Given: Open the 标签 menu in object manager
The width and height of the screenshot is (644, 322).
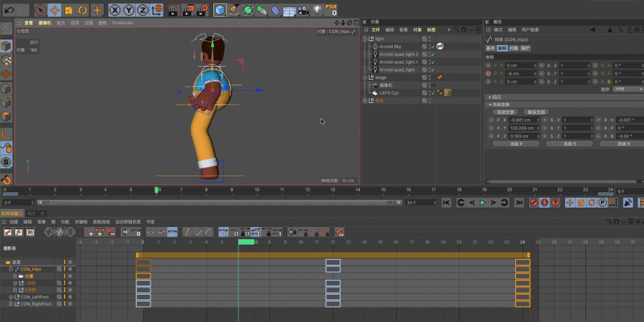Looking at the screenshot, I should [x=431, y=30].
